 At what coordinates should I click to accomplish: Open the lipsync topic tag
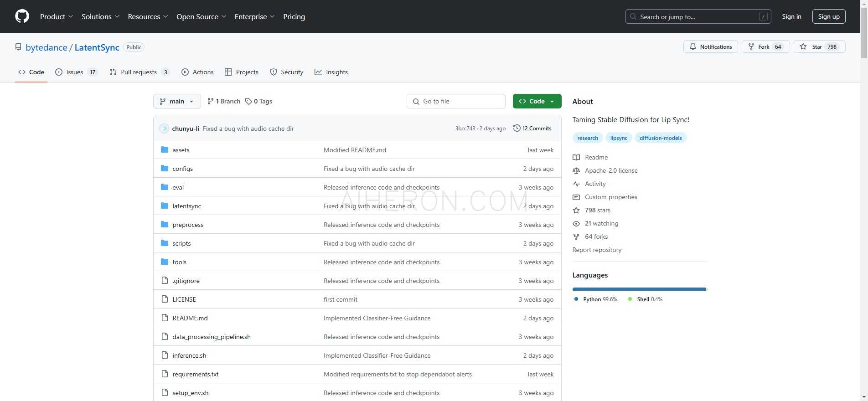point(619,138)
